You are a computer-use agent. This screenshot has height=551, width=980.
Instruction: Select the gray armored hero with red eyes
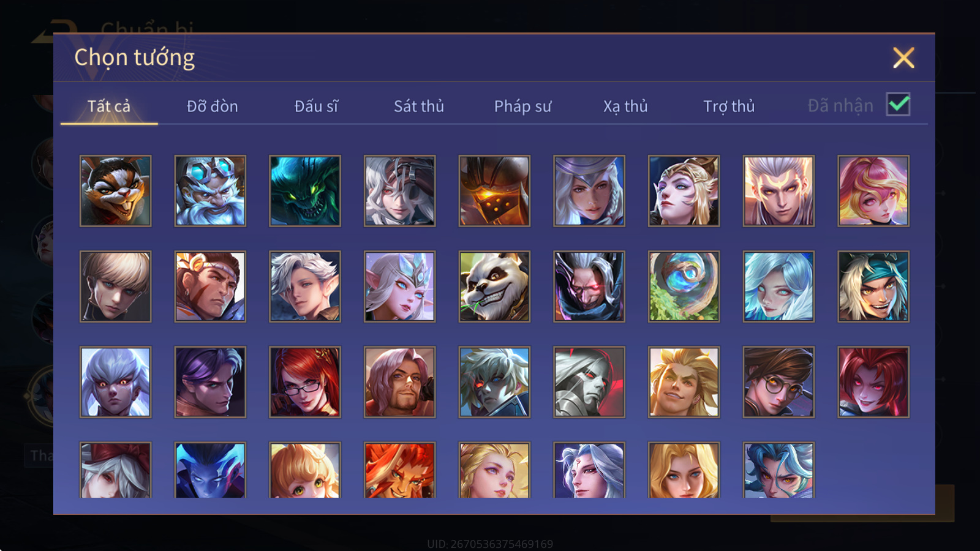pyautogui.click(x=589, y=383)
